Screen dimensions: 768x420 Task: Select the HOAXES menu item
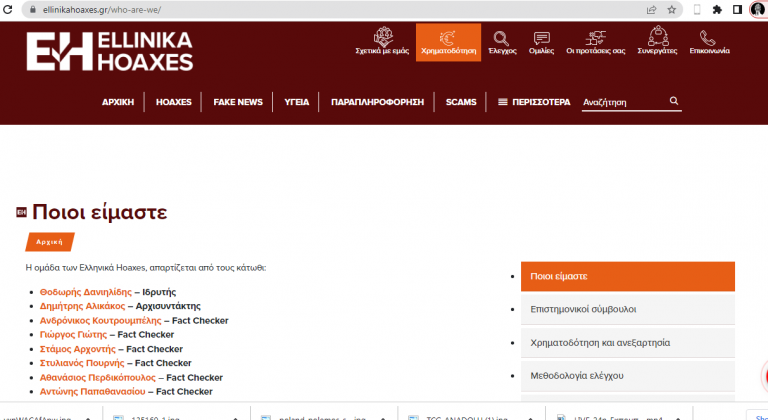[x=173, y=102]
